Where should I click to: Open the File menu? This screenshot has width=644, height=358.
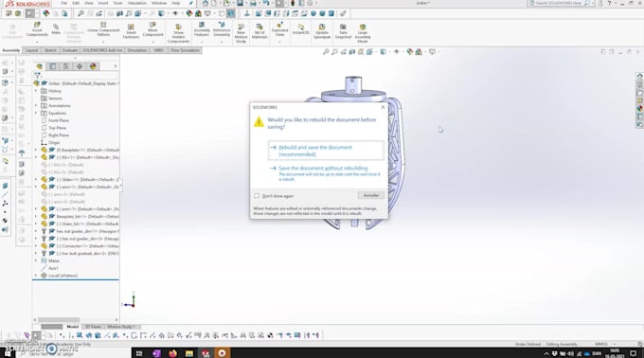pos(64,3)
